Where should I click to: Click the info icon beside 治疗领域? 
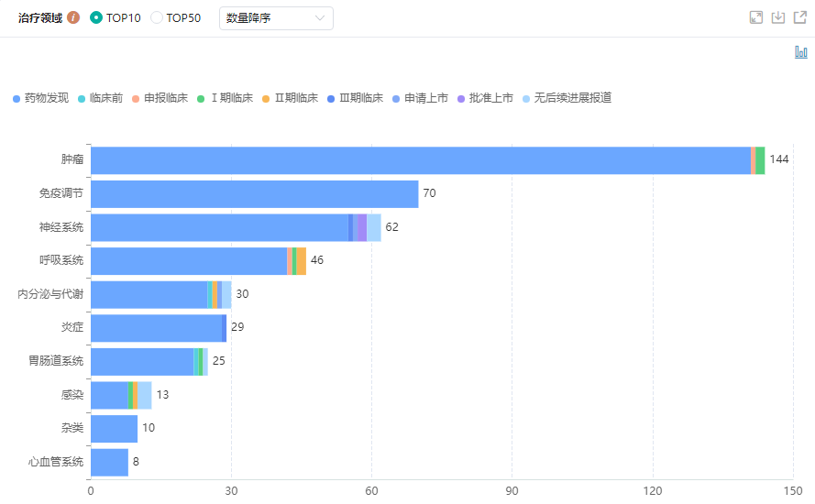click(73, 17)
